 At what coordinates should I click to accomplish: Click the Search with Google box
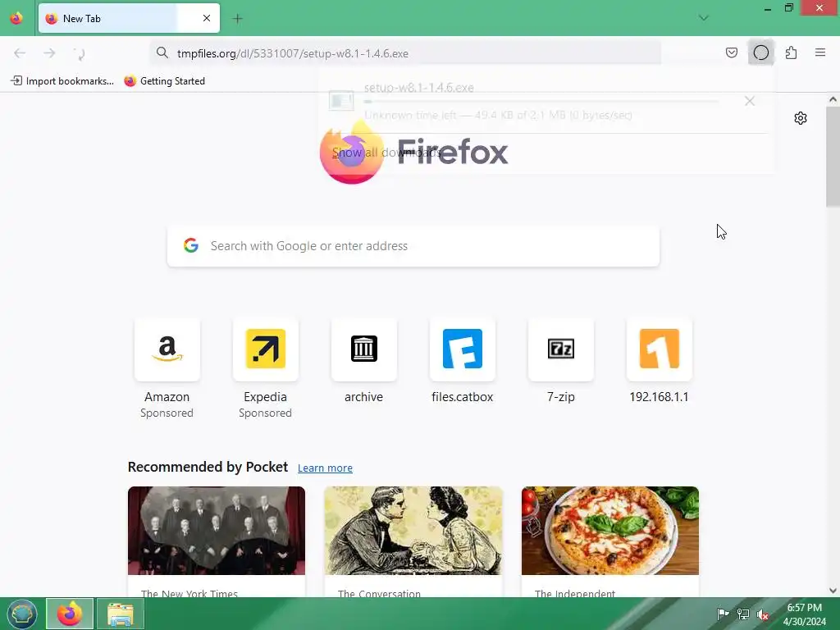(413, 246)
